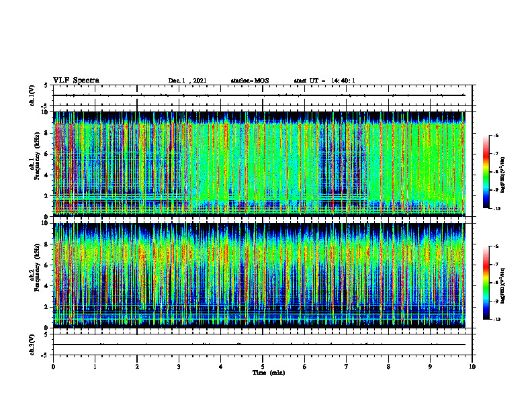Click time axis tick label "10"
The image size is (532, 411).
pyautogui.click(x=472, y=367)
